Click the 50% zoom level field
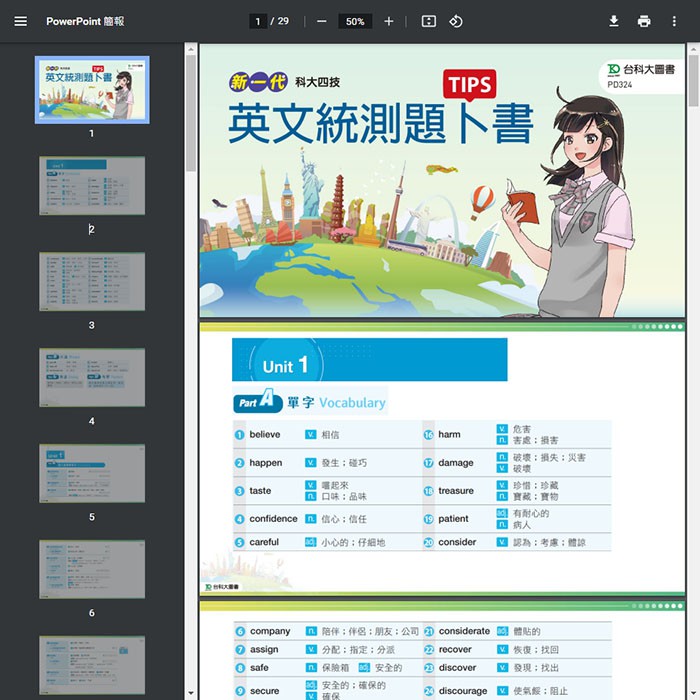 point(354,21)
